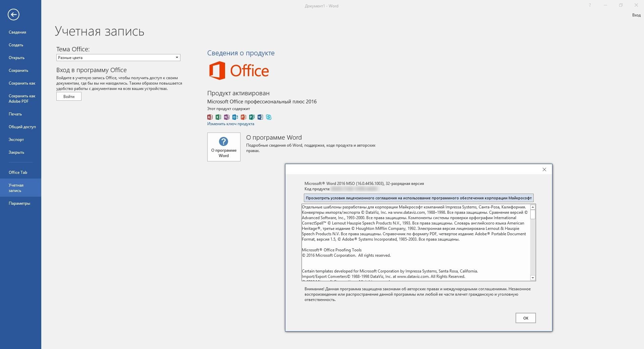Open Сведения in the sidebar
The image size is (644, 349).
[x=17, y=32]
